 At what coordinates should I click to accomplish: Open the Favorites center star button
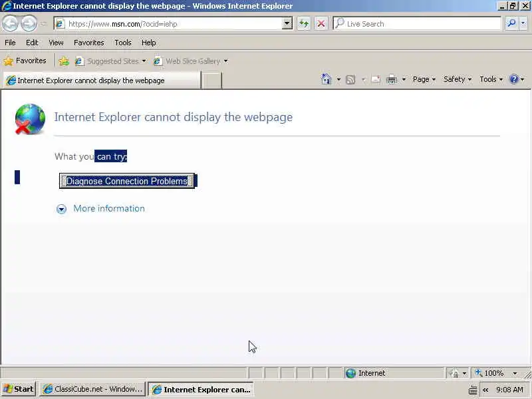coord(25,61)
